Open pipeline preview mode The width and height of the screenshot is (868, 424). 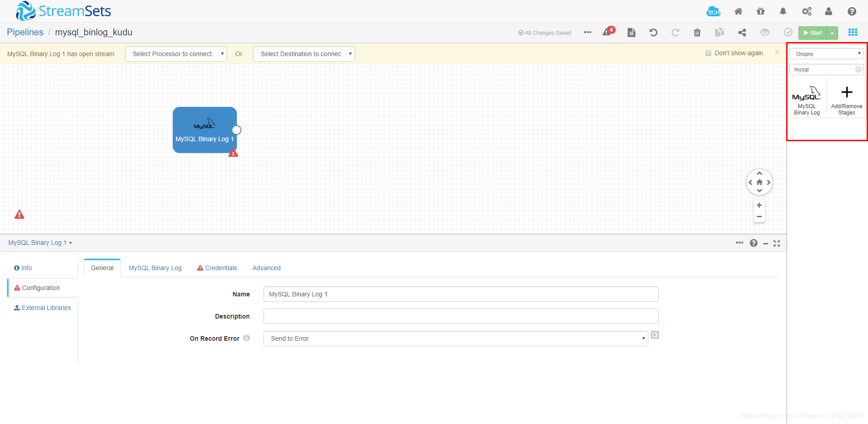coord(764,33)
